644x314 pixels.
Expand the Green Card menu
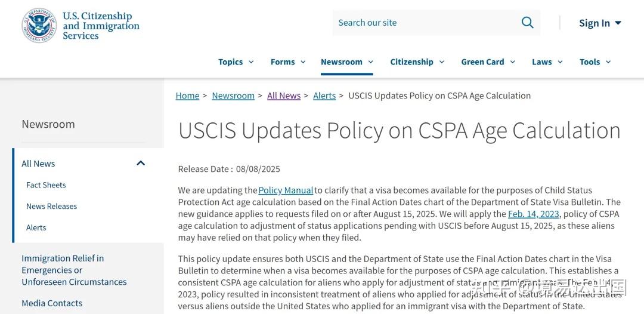[488, 62]
